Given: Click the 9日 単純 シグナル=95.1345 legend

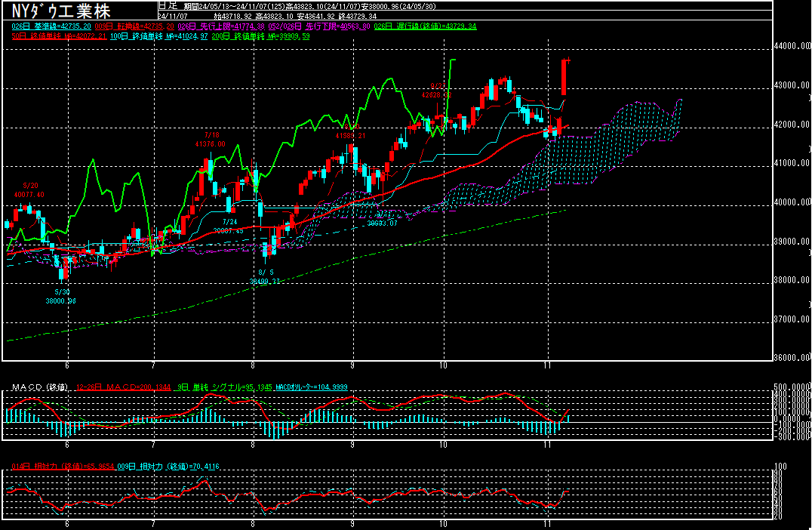Looking at the screenshot, I should tap(225, 387).
